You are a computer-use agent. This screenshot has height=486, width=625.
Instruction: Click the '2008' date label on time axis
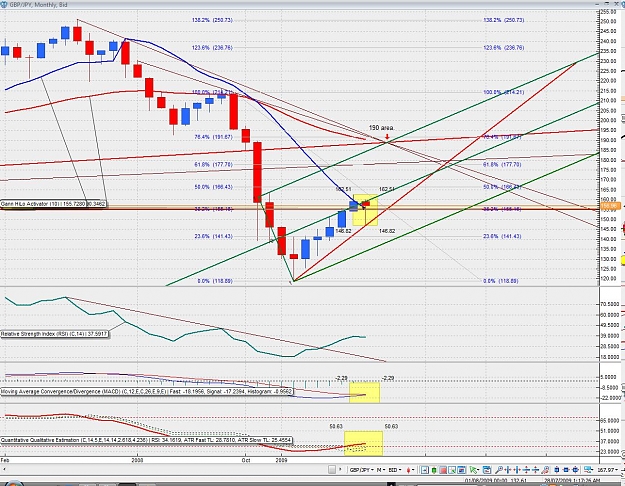coord(137,460)
